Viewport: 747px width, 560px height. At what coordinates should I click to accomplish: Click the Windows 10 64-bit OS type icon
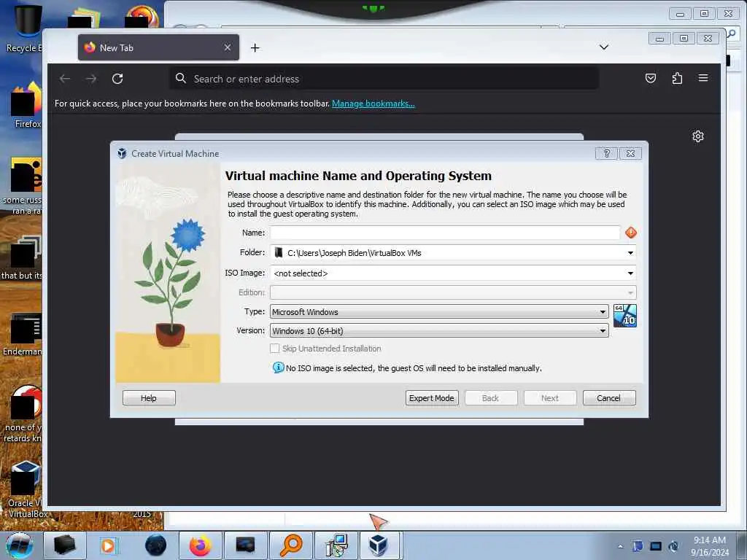(624, 316)
